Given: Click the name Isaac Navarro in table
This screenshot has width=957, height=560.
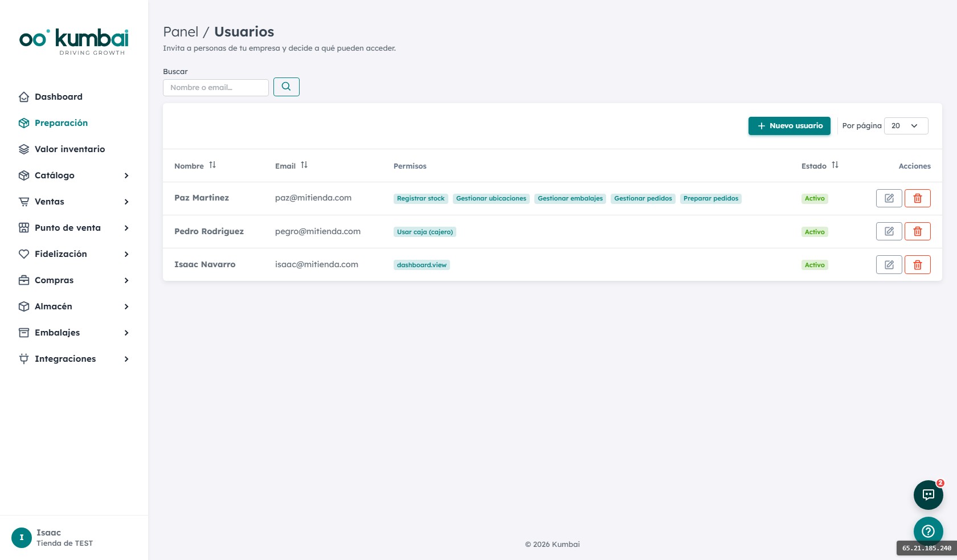Looking at the screenshot, I should pos(205,264).
